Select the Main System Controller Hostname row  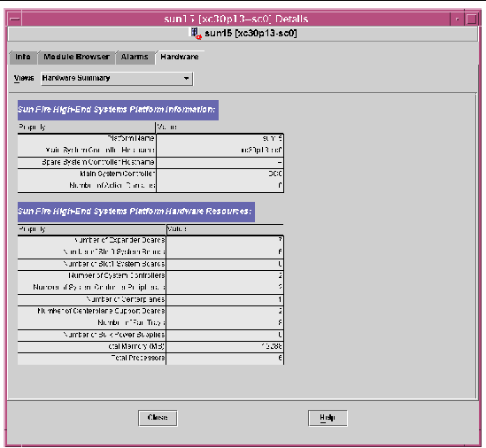point(150,151)
